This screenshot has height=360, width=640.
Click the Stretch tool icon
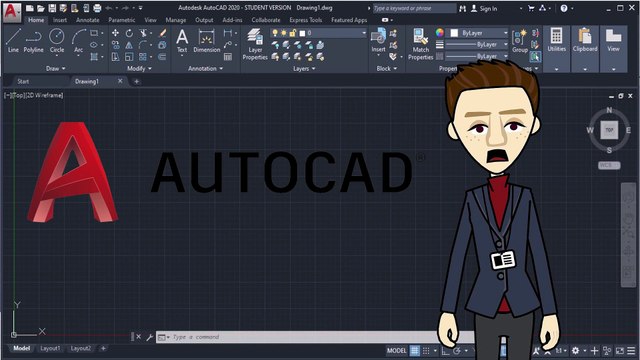click(116, 57)
